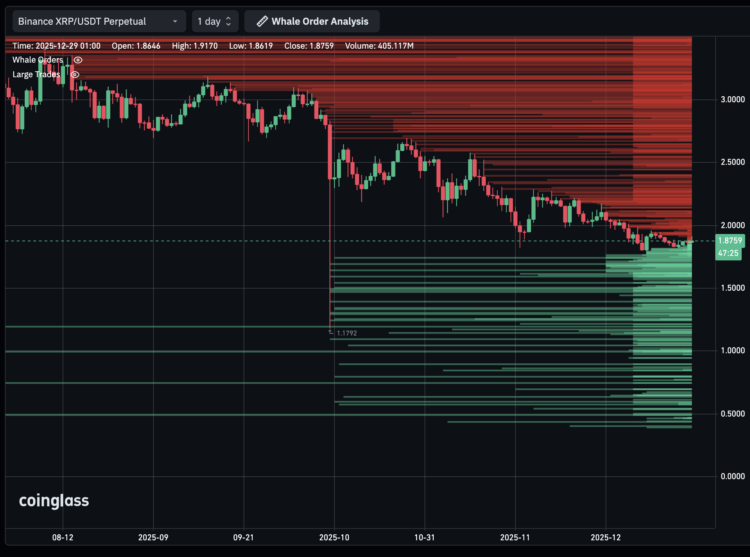Click the Large Trades indicator label
This screenshot has width=750, height=557.
[36, 75]
